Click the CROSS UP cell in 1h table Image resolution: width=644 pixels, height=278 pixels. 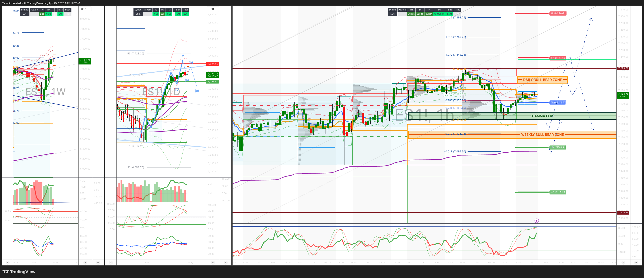[x=439, y=14]
